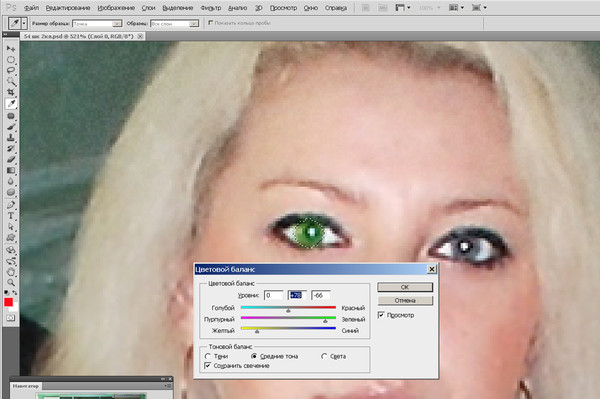Open the Фильтр menu
600x399 pixels.
(x=211, y=8)
